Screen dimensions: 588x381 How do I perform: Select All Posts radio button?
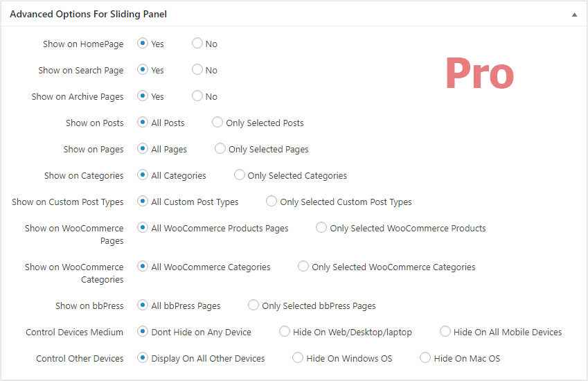[143, 122]
